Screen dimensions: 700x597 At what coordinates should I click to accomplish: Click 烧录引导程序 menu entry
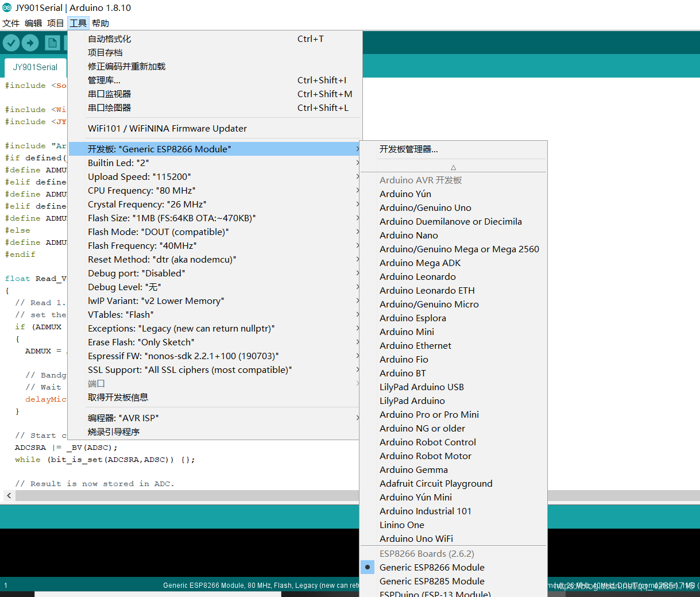click(x=215, y=432)
